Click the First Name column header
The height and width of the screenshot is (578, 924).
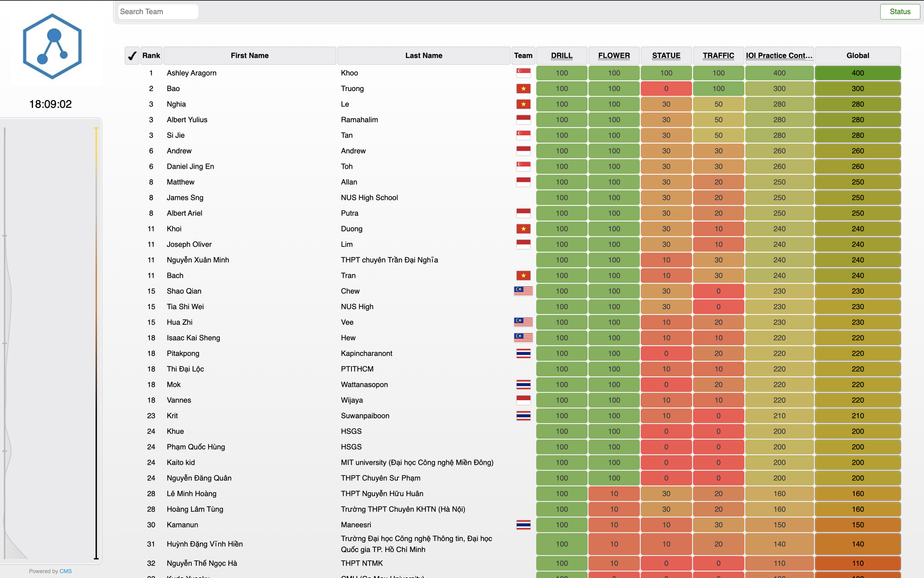tap(249, 55)
